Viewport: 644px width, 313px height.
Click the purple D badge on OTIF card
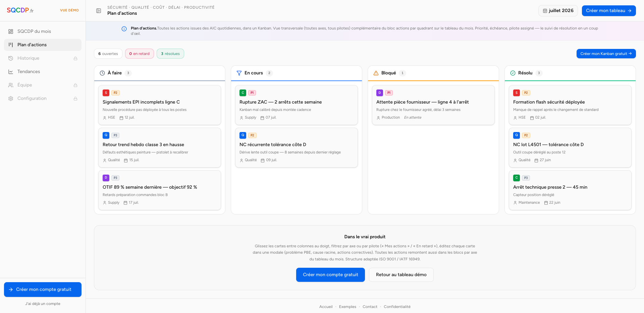point(106,178)
